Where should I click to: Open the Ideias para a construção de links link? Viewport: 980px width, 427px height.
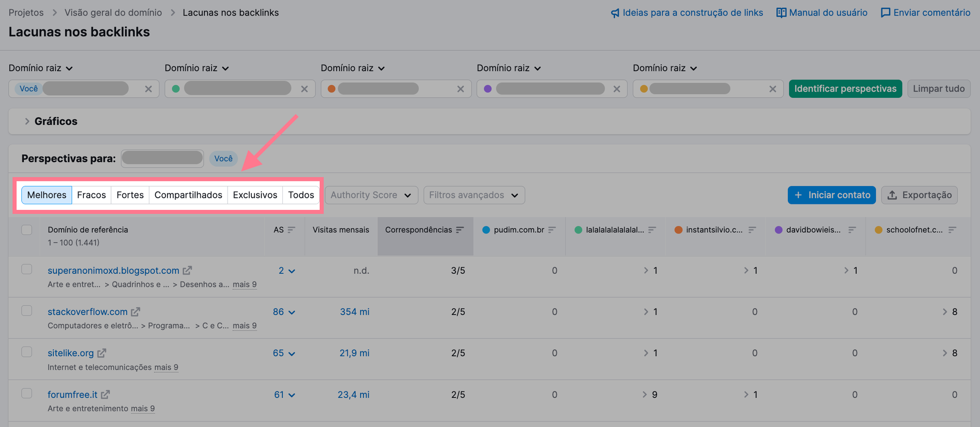tap(686, 13)
